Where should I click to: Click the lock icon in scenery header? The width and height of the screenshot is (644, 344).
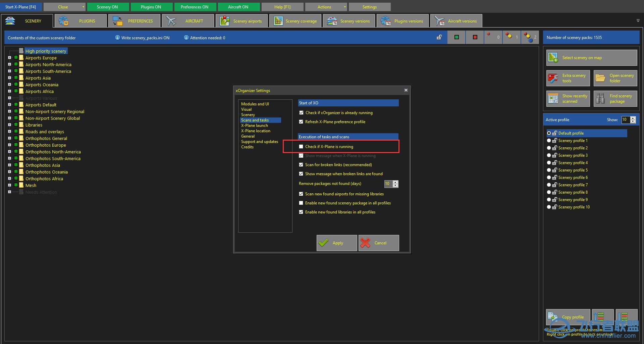(x=439, y=37)
